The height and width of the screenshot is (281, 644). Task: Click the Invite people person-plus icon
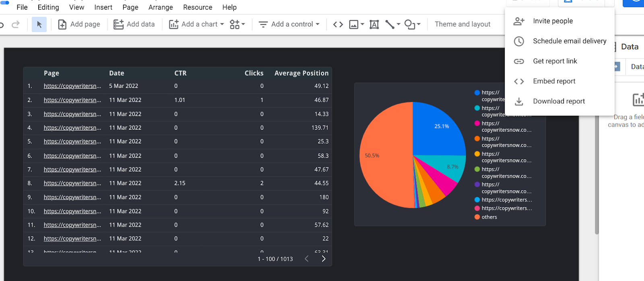pos(519,21)
